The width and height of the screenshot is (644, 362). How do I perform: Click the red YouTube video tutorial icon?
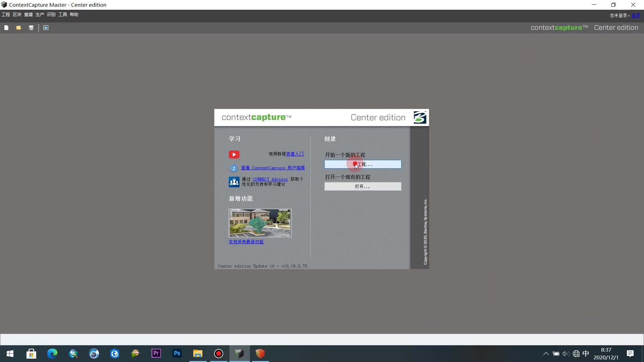[x=234, y=155]
